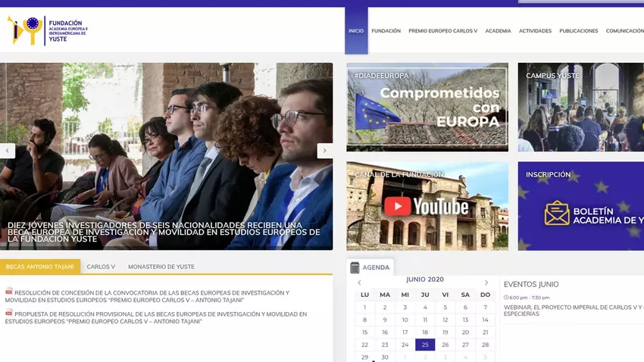644x362 pixels.
Task: Advance to next slide in the carousel
Action: click(324, 151)
